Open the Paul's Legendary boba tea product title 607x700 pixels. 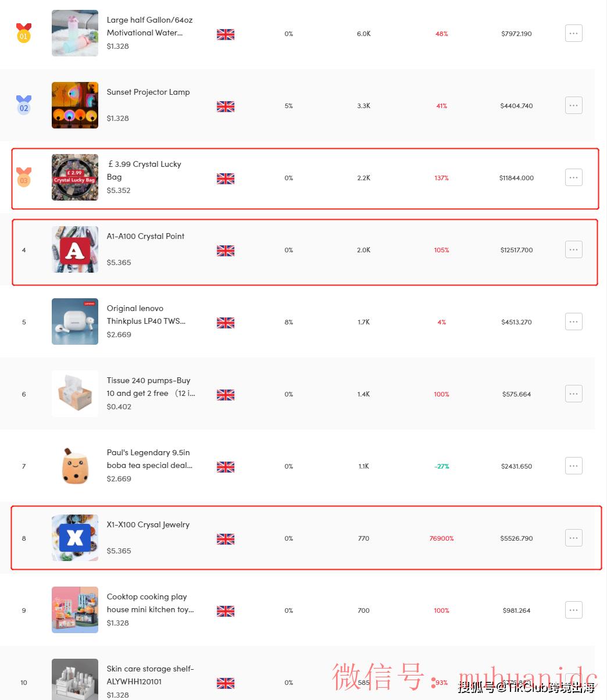pyautogui.click(x=149, y=459)
